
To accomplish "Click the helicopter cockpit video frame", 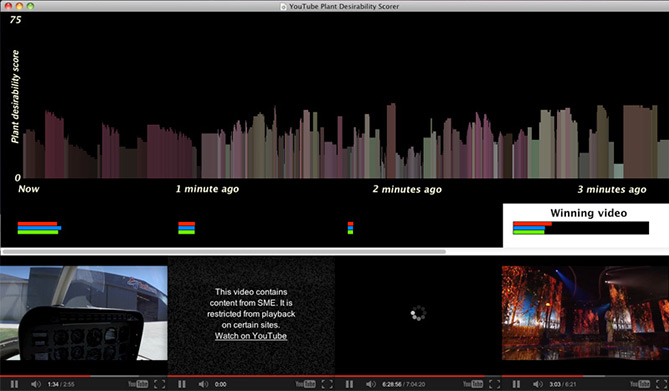I will [84, 313].
